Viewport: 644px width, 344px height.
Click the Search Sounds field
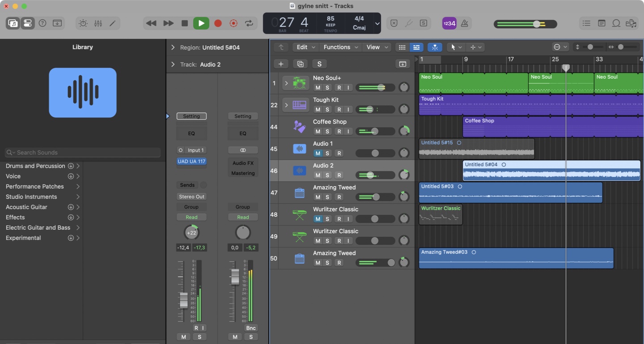point(83,152)
